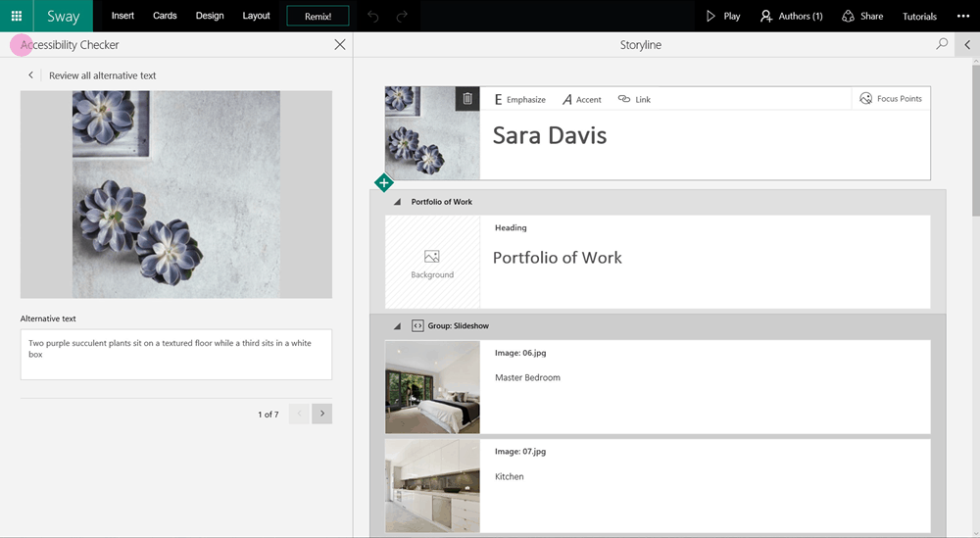This screenshot has width=980, height=538.
Task: Click the search magnifier in Storyline
Action: tap(942, 44)
